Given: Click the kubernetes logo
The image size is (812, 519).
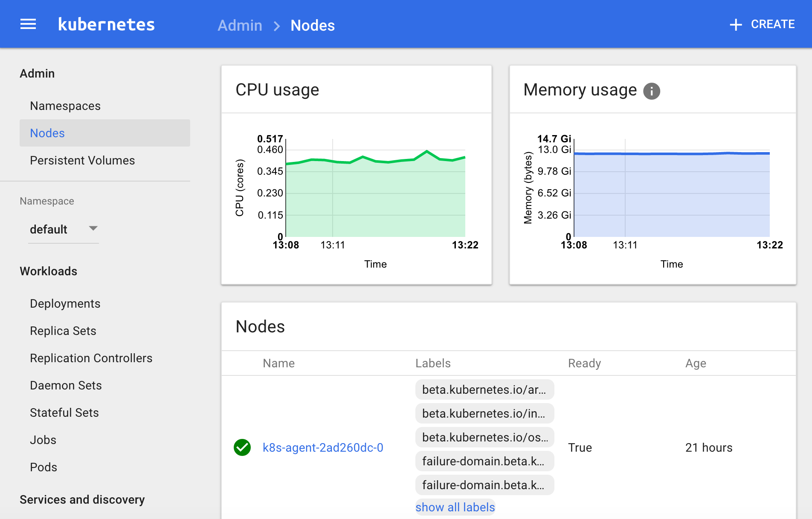Looking at the screenshot, I should pos(106,24).
